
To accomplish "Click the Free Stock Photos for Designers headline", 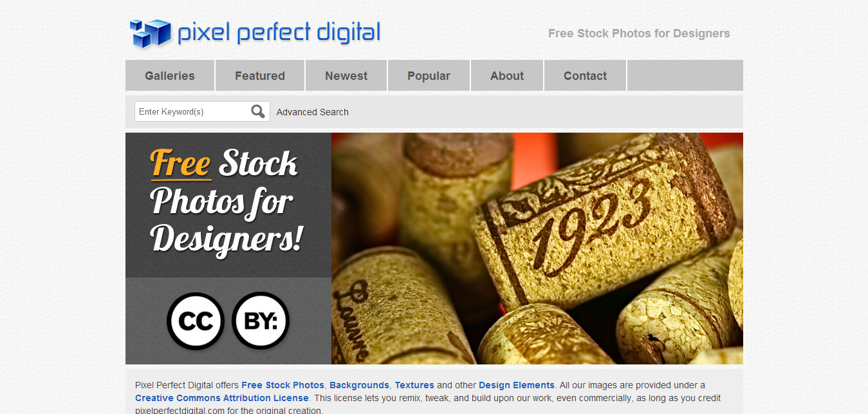I will click(226, 202).
